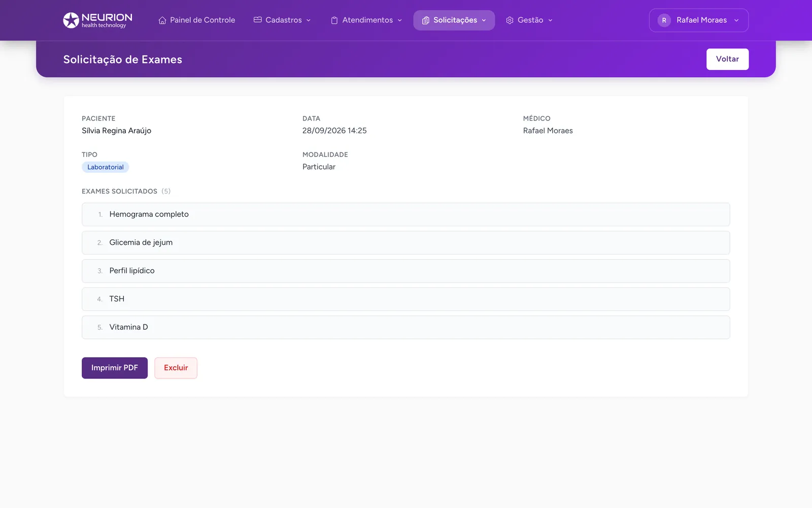The width and height of the screenshot is (812, 508).
Task: Open the Gestão menu
Action: pyautogui.click(x=529, y=20)
